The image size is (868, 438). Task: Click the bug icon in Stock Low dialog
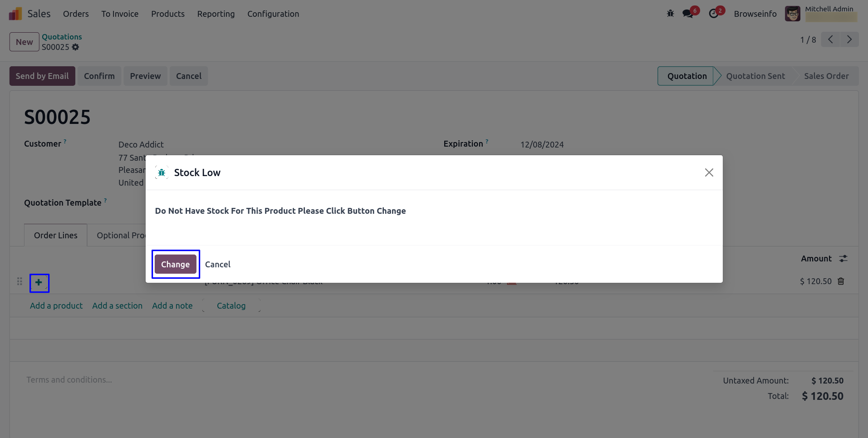(162, 172)
